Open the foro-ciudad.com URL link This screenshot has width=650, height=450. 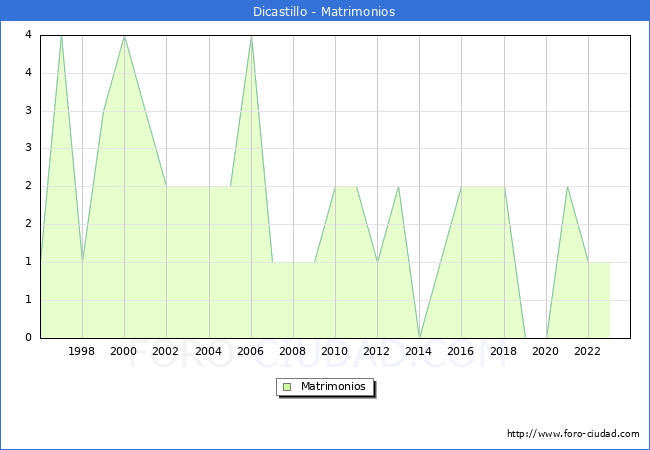click(x=573, y=434)
